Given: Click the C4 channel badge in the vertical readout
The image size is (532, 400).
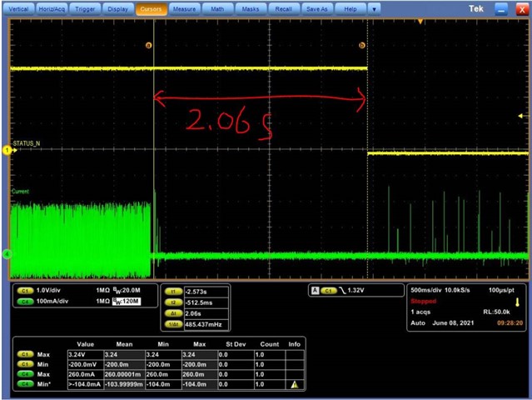Looking at the screenshot, I should point(25,302).
